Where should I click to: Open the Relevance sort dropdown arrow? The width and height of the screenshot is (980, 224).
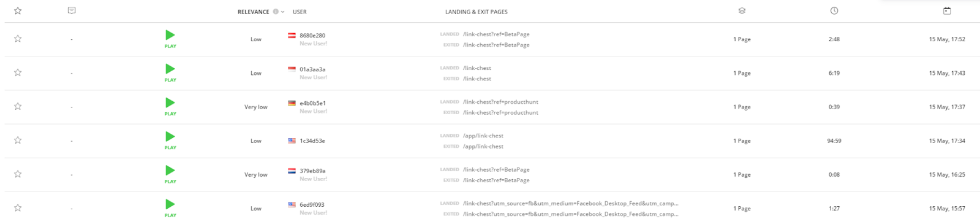tap(282, 12)
